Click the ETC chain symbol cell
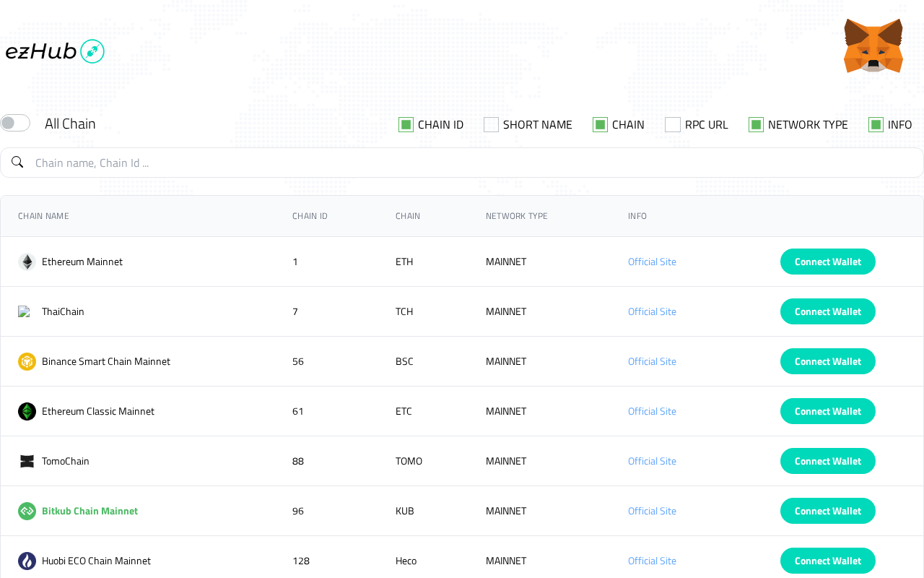 coord(404,411)
